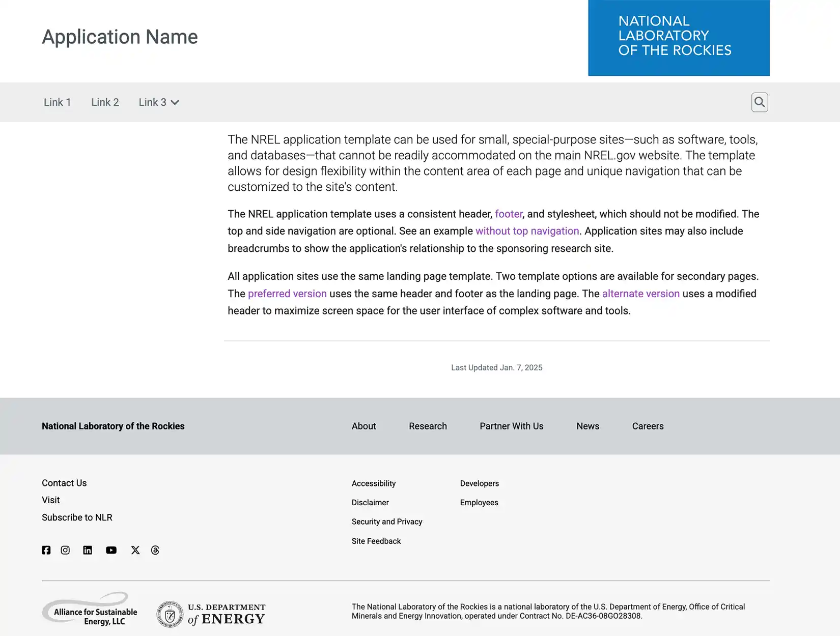Expand the Link 3 dropdown menu
840x636 pixels.
click(159, 102)
